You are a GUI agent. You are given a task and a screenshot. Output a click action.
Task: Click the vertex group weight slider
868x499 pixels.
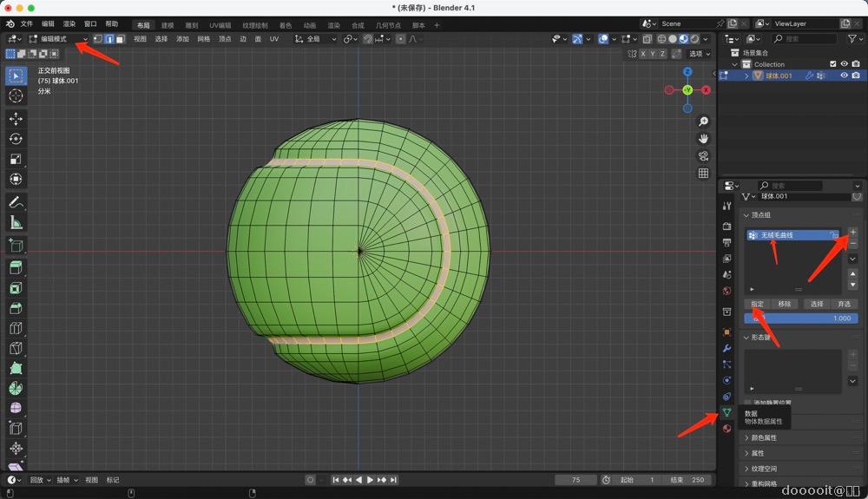[801, 318]
